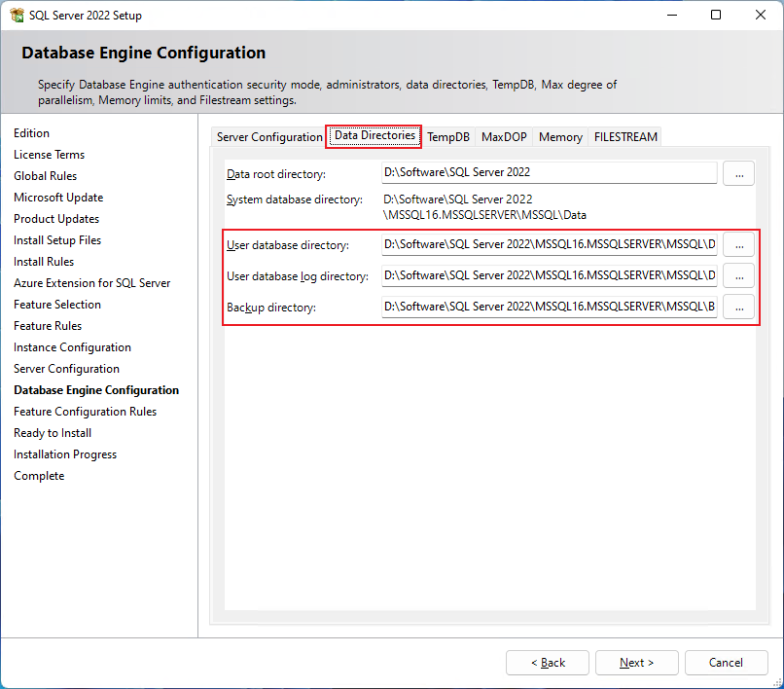Maximize the SQL Server 2022 Setup window
The image size is (784, 689).
716,15
